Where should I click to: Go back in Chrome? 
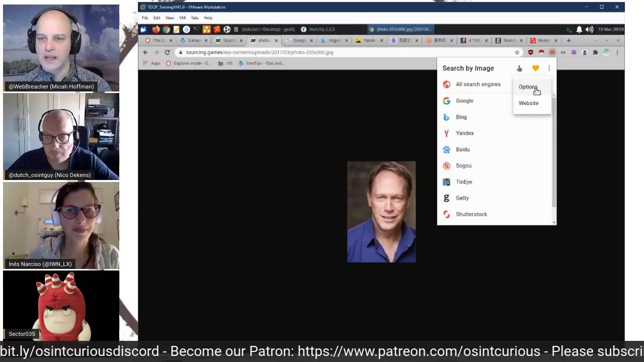[x=145, y=52]
